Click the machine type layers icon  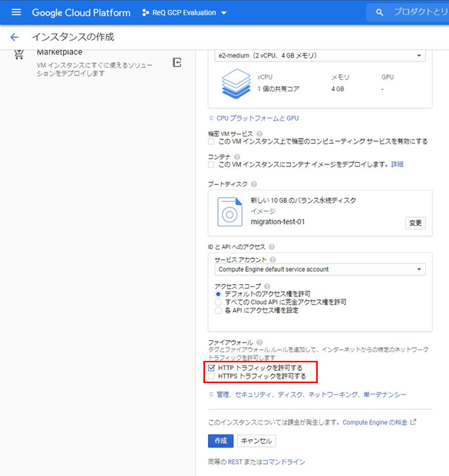[236, 84]
